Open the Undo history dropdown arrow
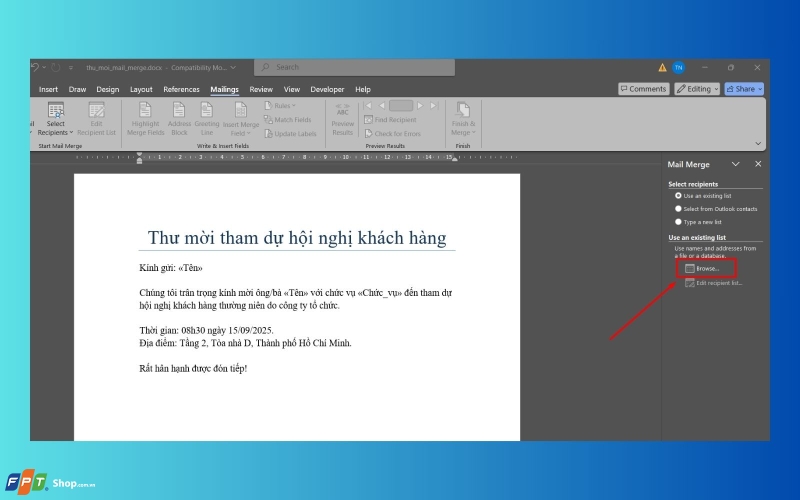The height and width of the screenshot is (500, 800). click(44, 67)
